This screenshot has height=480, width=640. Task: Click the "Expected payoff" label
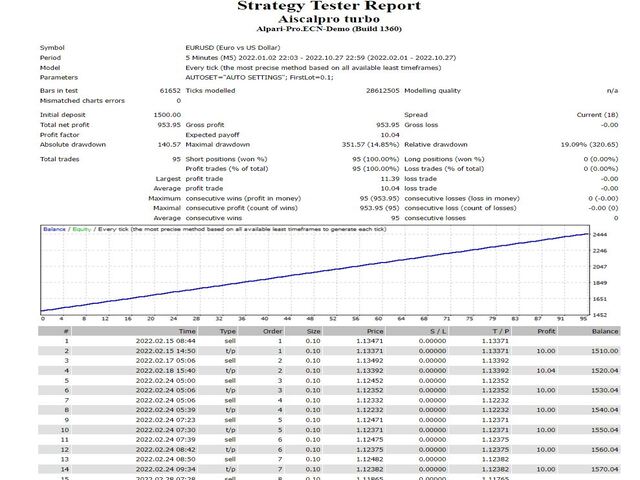[x=212, y=135]
